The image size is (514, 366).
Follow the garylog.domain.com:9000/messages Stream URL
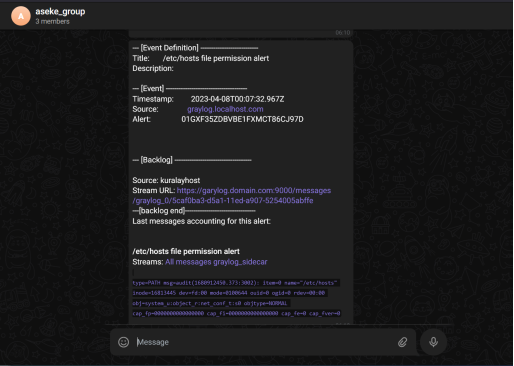coord(254,190)
